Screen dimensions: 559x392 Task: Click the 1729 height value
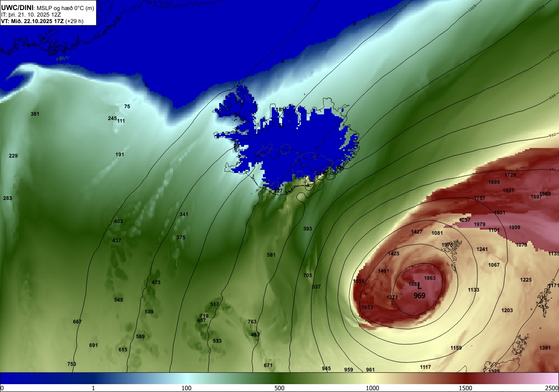(510, 175)
